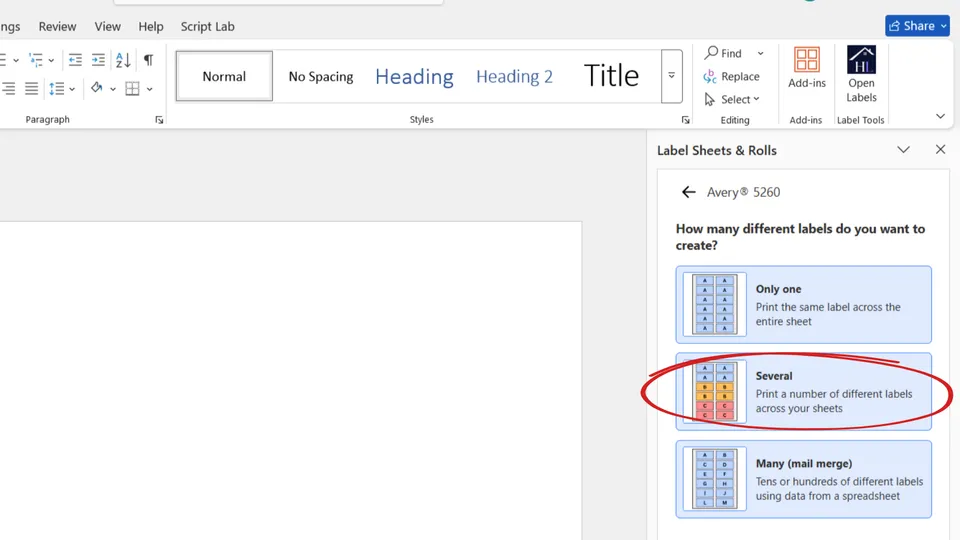This screenshot has width=960, height=540.
Task: Apply the No Spacing style
Action: tap(321, 76)
